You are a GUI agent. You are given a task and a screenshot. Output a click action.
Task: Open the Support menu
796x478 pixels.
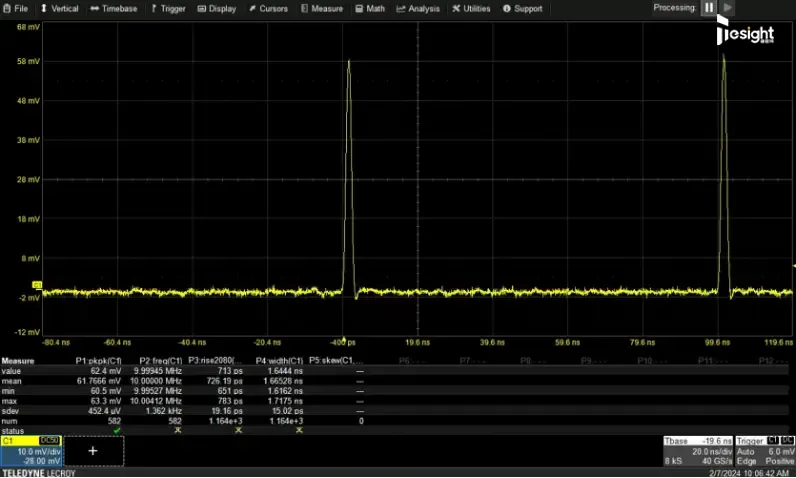tap(523, 9)
